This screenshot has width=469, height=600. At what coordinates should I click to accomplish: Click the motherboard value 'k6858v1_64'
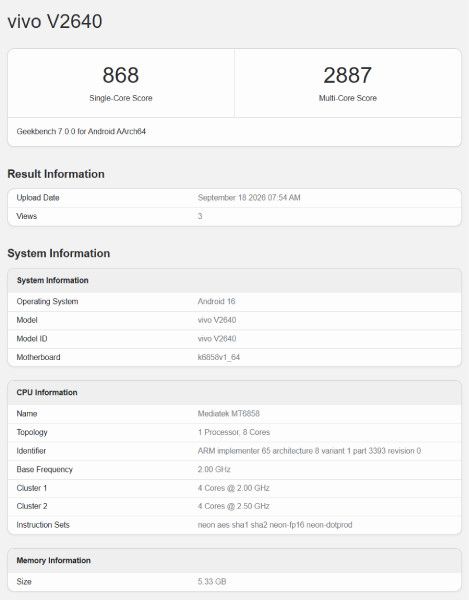pyautogui.click(x=218, y=357)
